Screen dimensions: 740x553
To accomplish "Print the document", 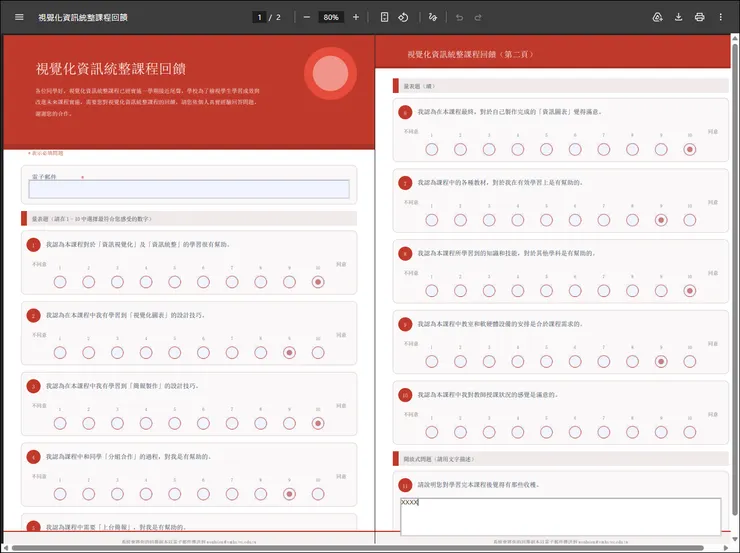I will [699, 17].
